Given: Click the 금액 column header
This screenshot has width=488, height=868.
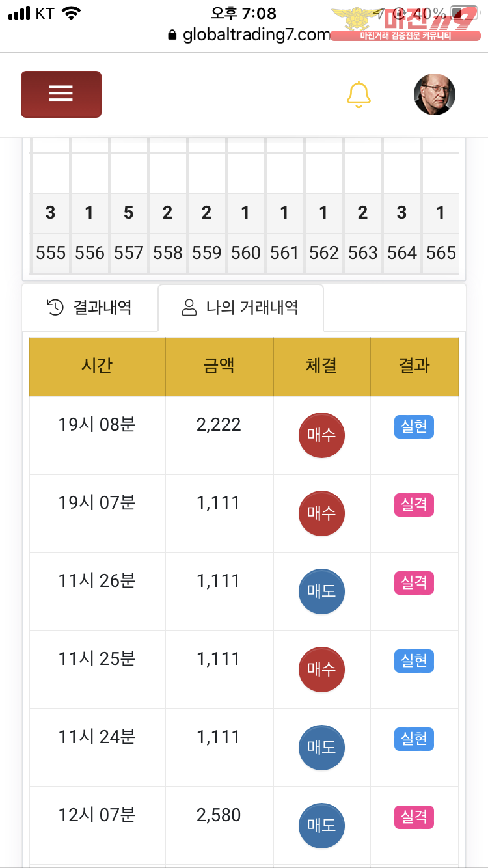Looking at the screenshot, I should point(219,366).
